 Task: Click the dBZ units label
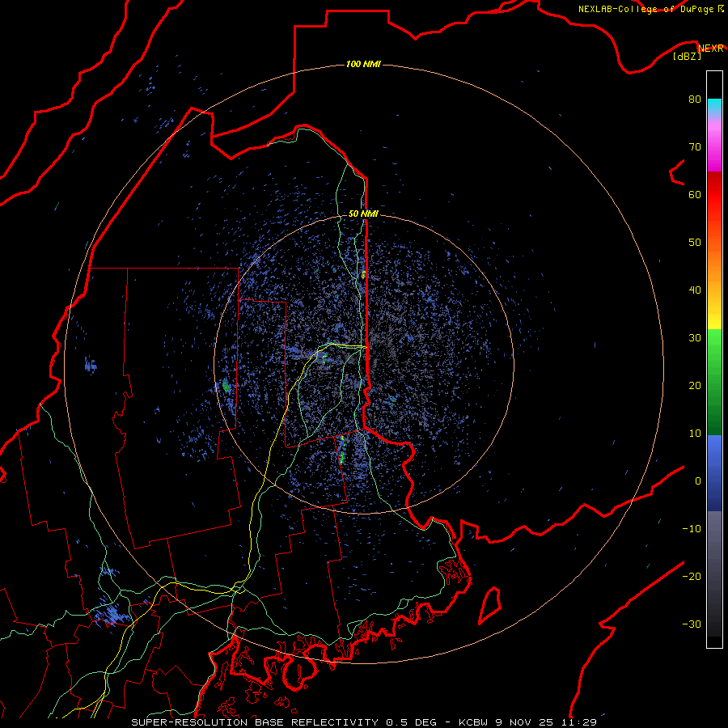coord(687,56)
